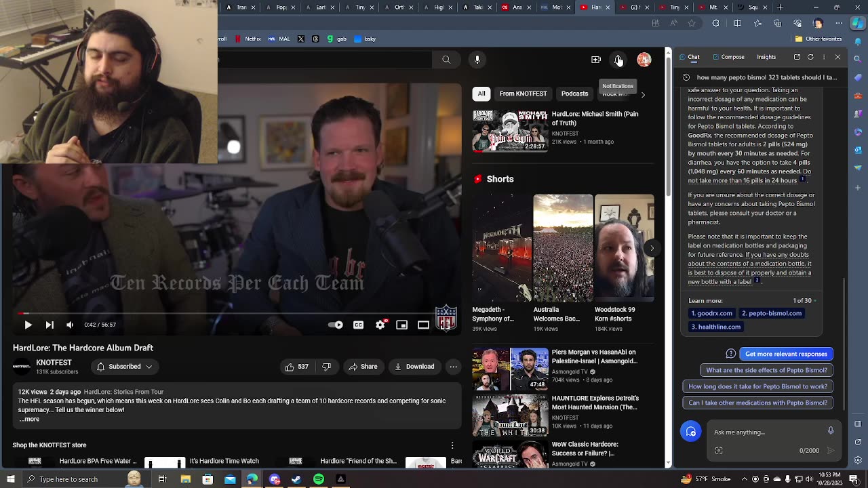Open sidebar chat in new tab
The height and width of the screenshot is (488, 868).
click(x=797, y=57)
